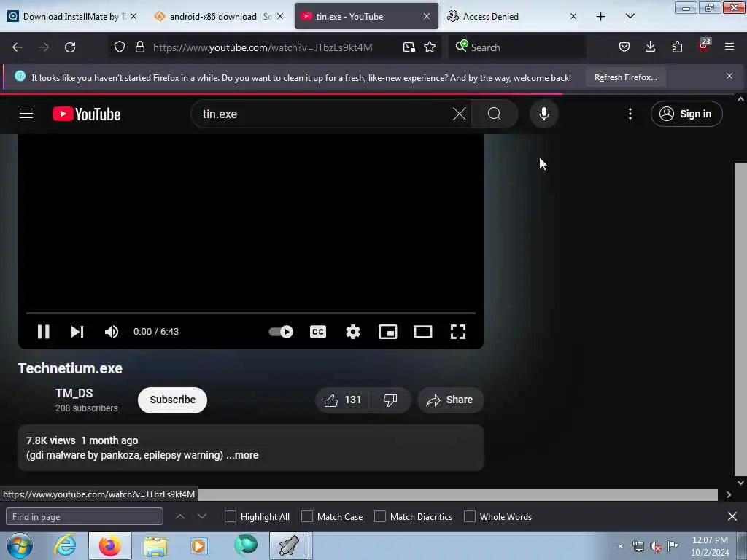Seek on the video progress bar
This screenshot has height=560, width=747.
251,313
